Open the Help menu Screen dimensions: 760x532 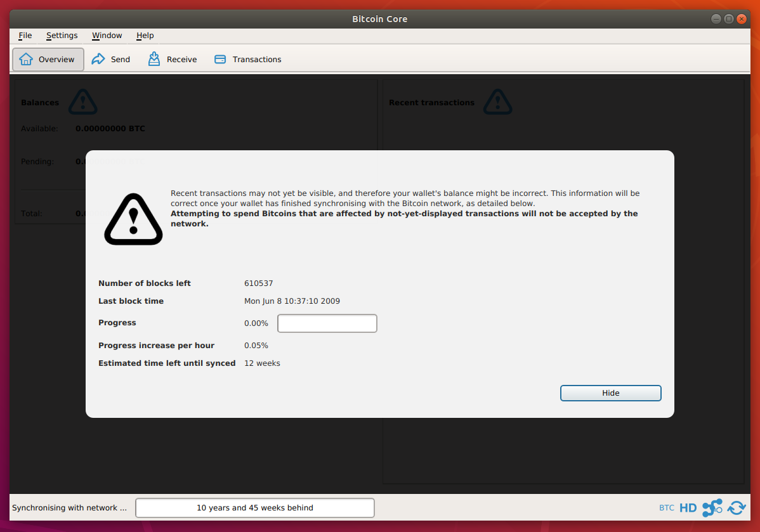pos(145,36)
